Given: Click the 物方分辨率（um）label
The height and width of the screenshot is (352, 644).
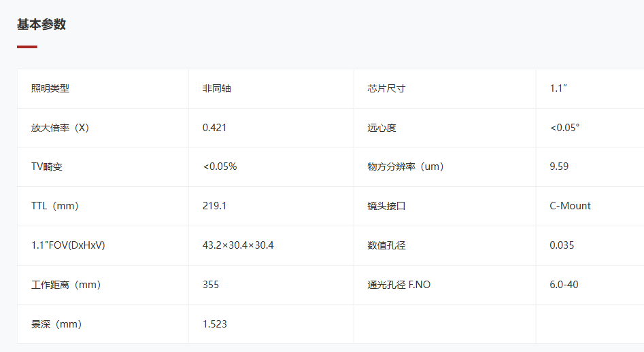Looking at the screenshot, I should [405, 166].
